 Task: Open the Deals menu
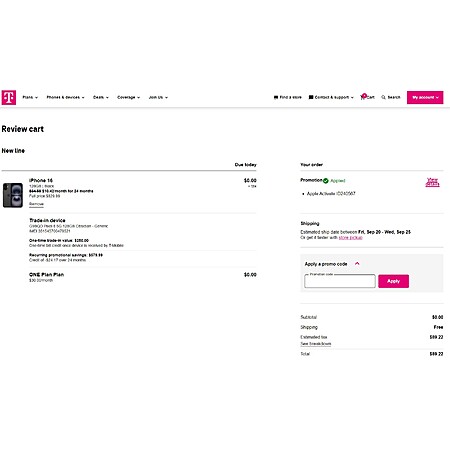[101, 97]
